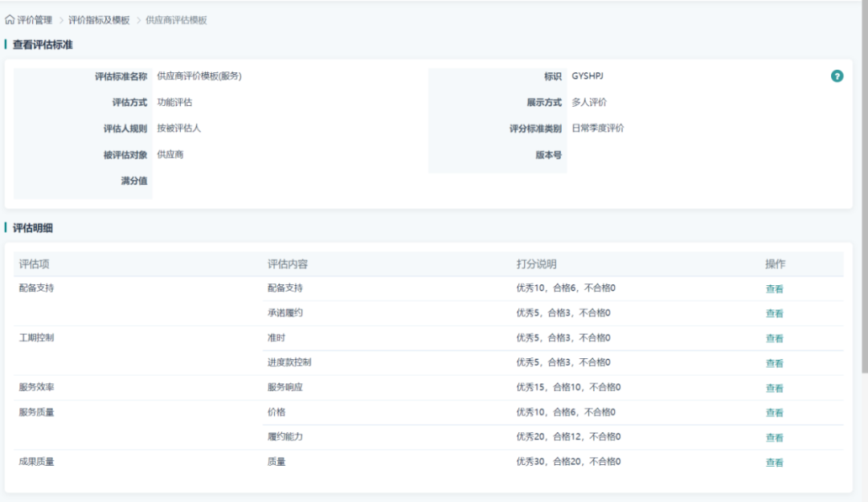View the 履约能力 row details

(x=774, y=438)
